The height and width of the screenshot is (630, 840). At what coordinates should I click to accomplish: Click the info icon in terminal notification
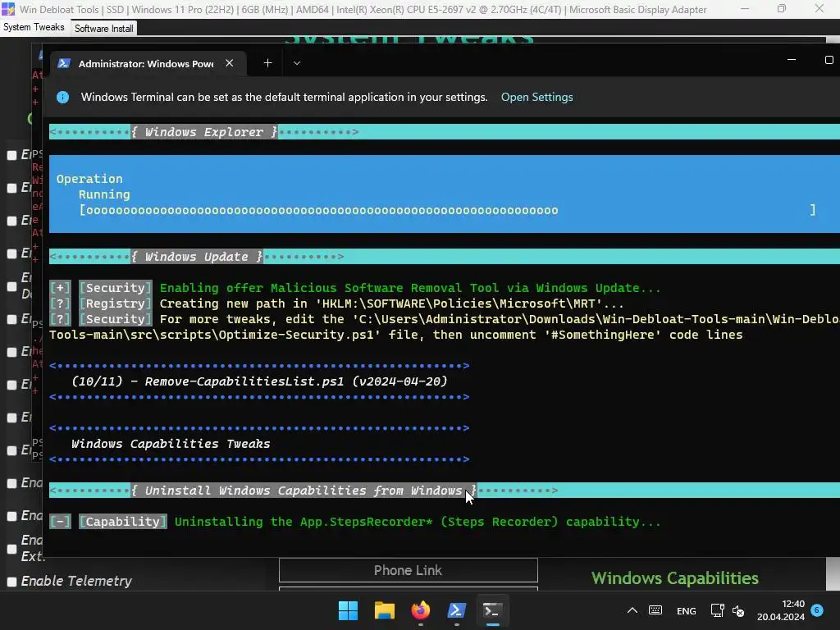pos(62,97)
